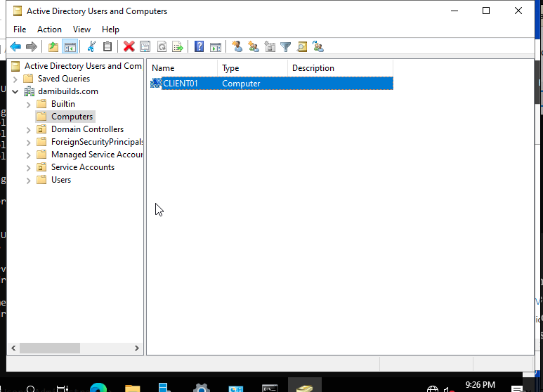Open Server Manager from the taskbar

[165, 387]
